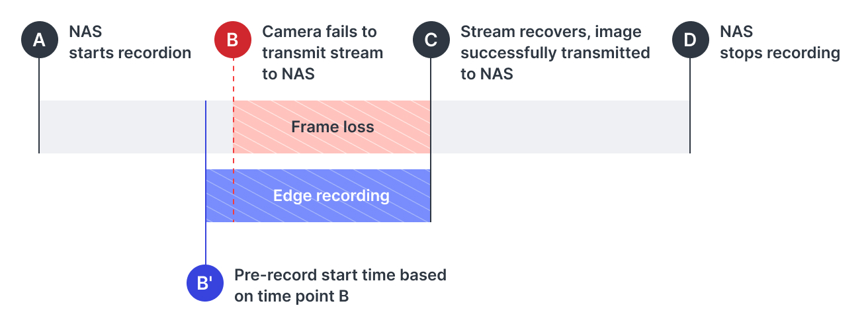Click the vertical marker line under circle A
Screen dimensions: 868x328
(x=39, y=79)
